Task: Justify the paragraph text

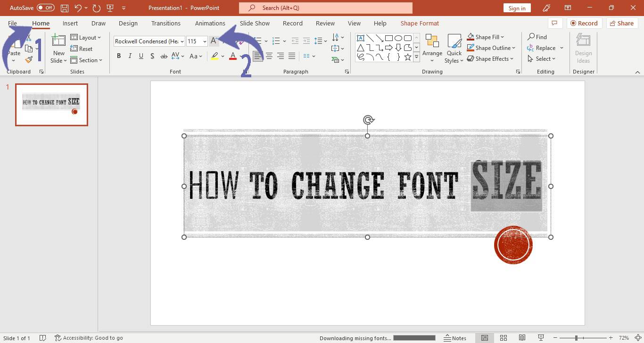Action: (x=292, y=56)
